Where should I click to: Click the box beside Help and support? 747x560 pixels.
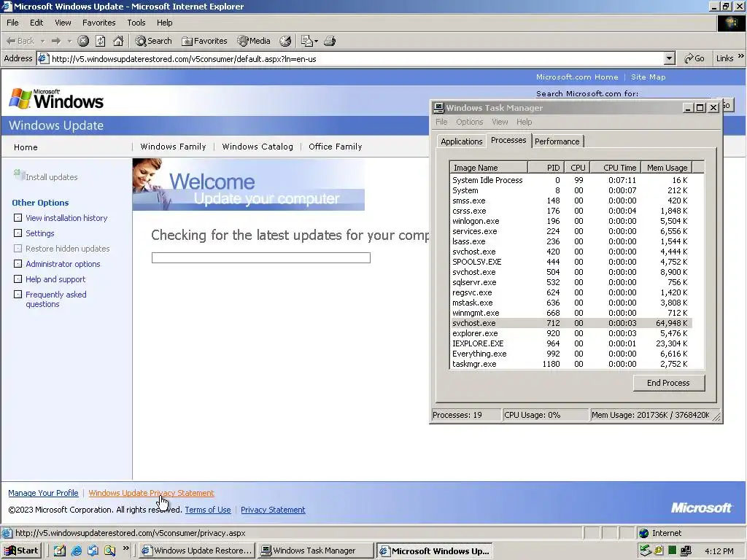coord(18,279)
